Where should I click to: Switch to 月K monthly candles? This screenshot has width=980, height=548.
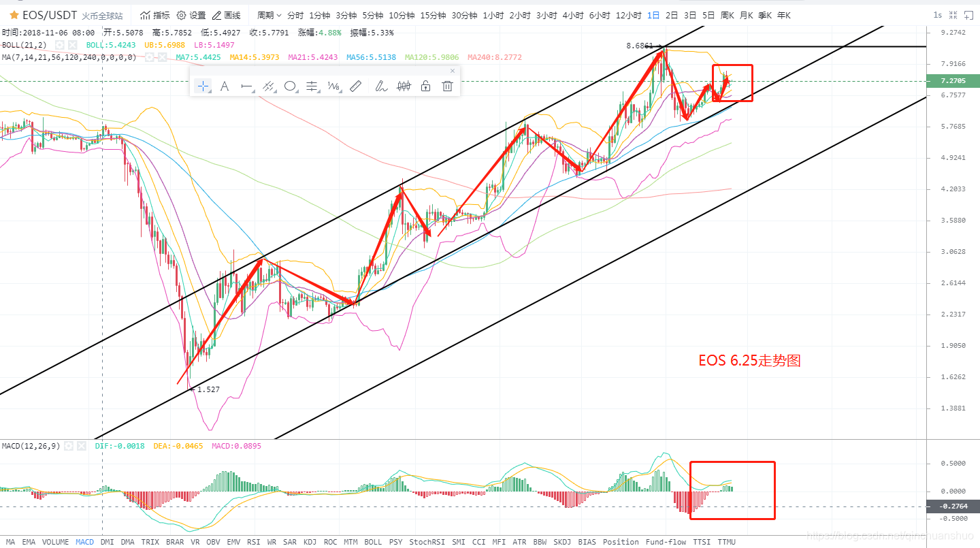click(x=746, y=15)
